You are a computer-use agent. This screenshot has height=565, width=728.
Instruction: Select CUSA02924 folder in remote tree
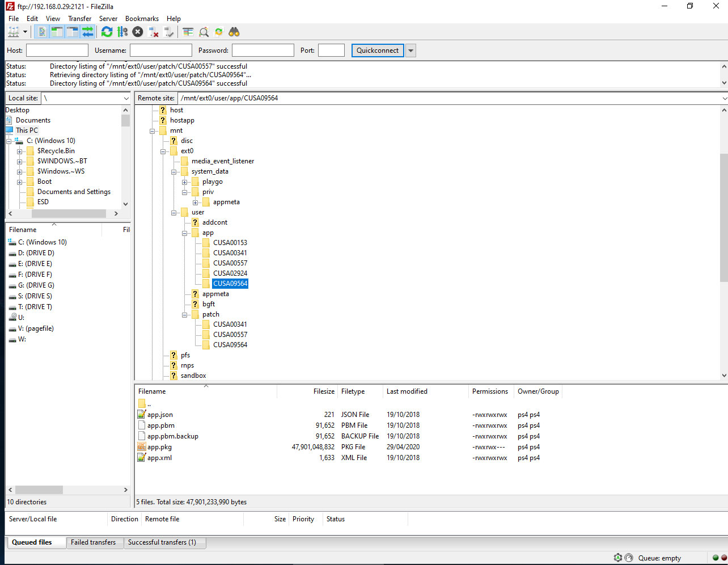(x=230, y=273)
